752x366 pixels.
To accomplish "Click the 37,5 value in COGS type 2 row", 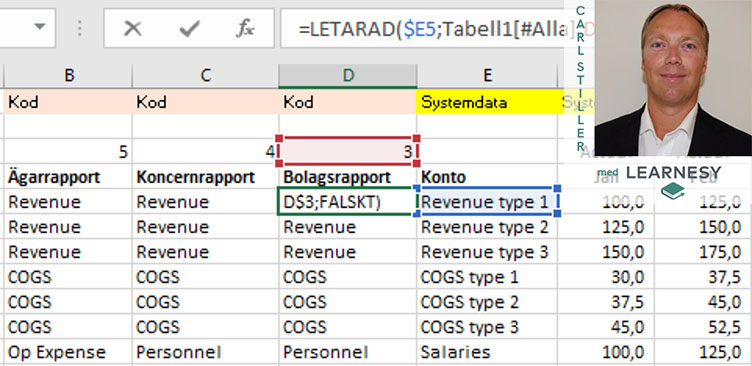I will click(x=606, y=302).
